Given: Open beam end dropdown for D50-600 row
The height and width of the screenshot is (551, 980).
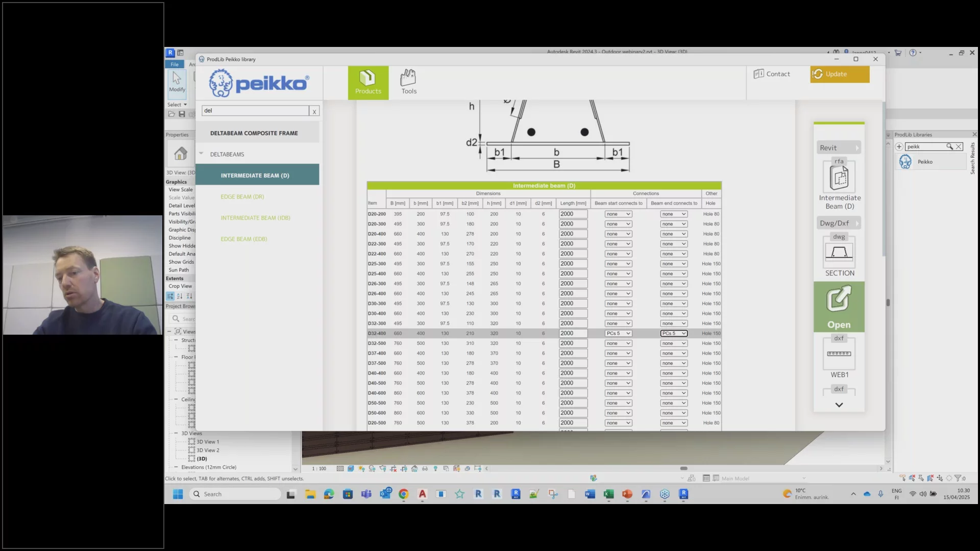Looking at the screenshot, I should 674,413.
